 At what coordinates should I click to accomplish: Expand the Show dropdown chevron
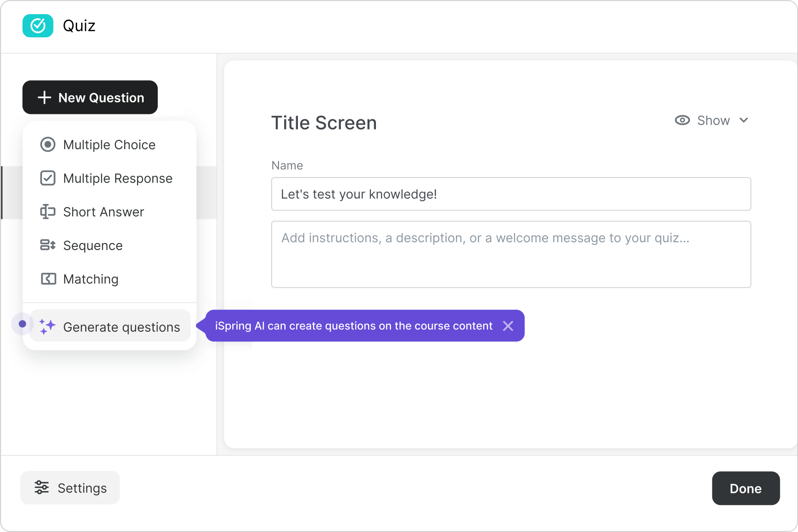(744, 120)
